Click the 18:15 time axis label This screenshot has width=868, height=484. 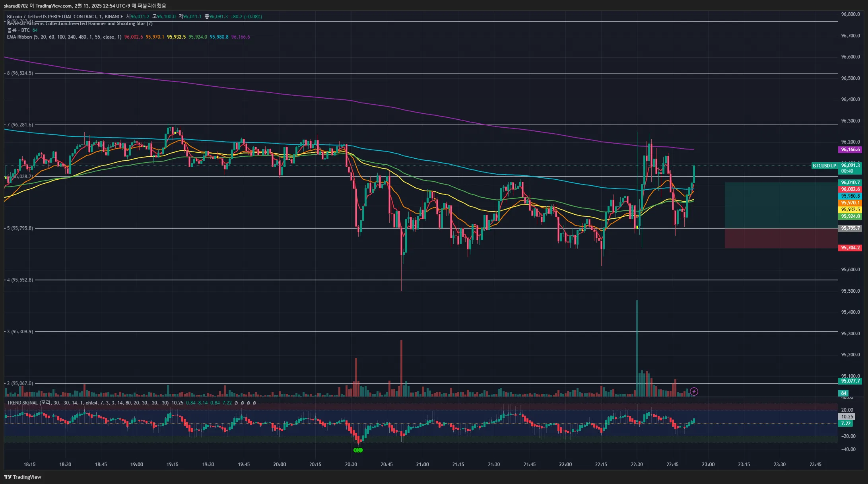click(x=29, y=465)
